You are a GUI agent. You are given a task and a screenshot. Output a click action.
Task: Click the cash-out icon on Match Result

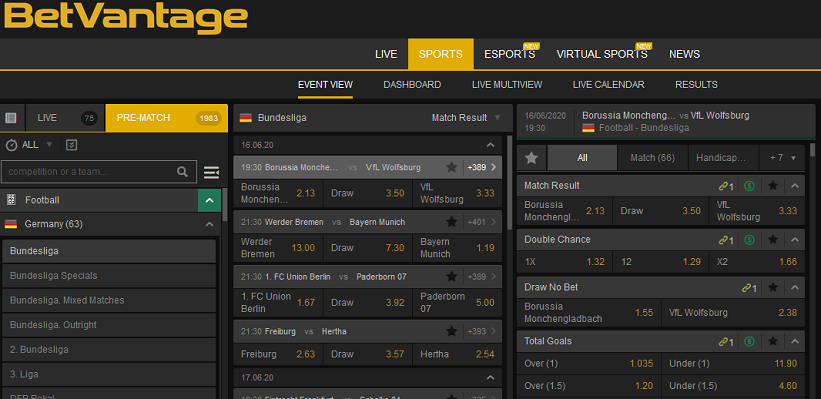(749, 186)
